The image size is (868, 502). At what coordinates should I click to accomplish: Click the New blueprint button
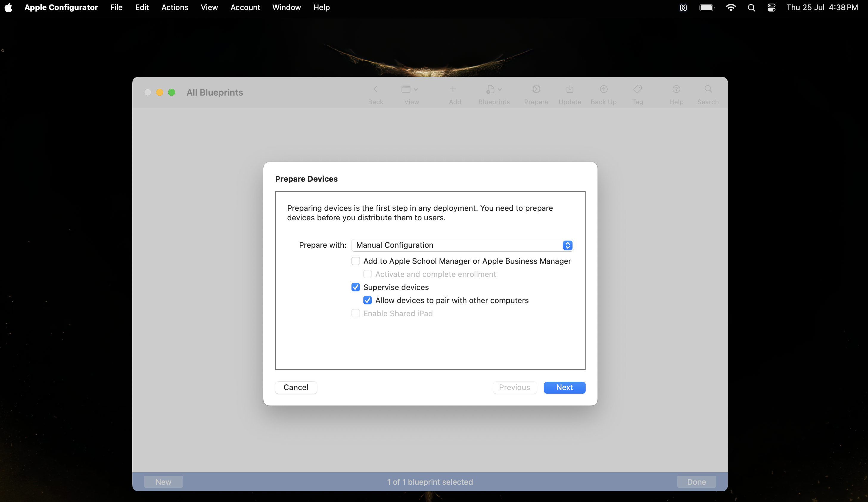click(x=163, y=482)
